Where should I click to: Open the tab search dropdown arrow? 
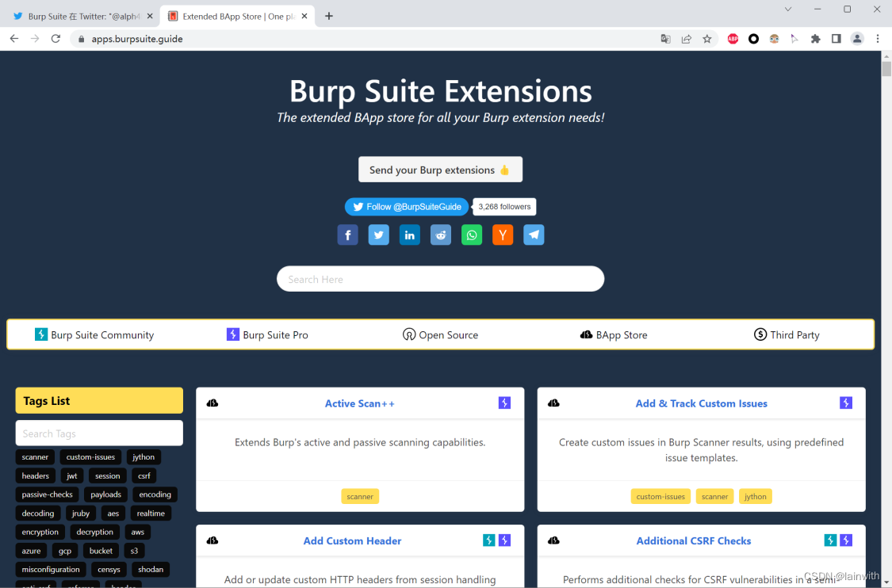(x=788, y=9)
